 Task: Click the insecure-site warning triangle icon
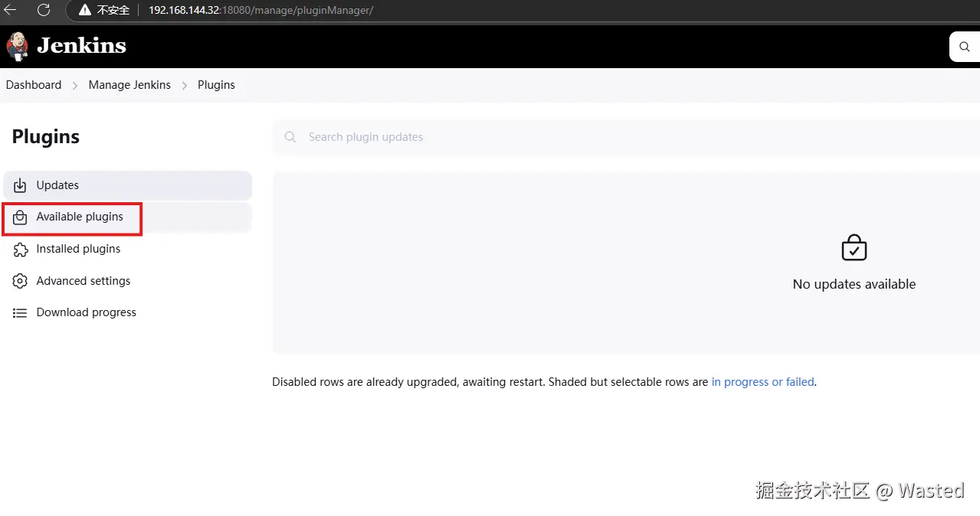point(84,11)
